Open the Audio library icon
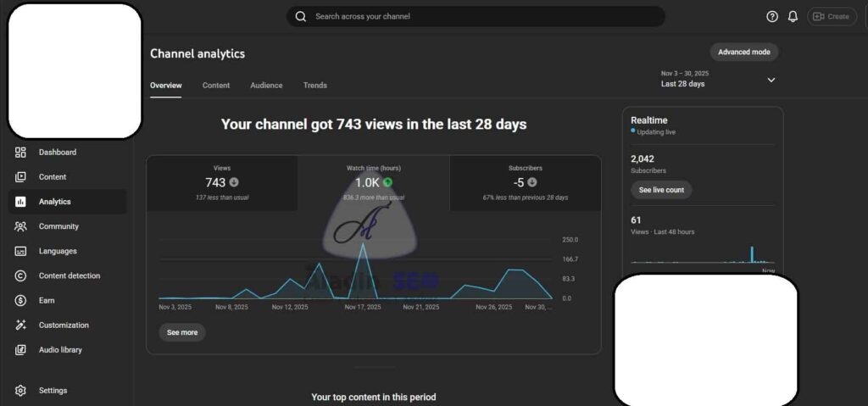 click(20, 349)
